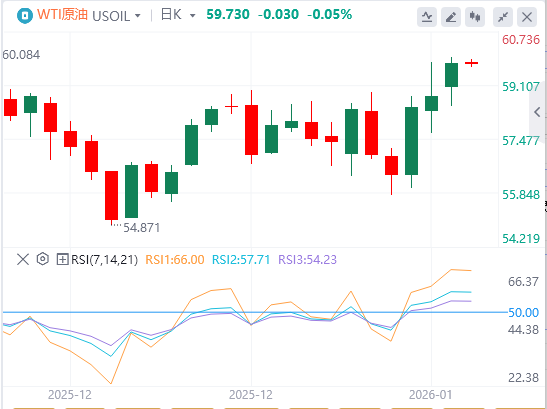Click the WTI crude oil round logo
The width and height of the screenshot is (547, 409).
pos(24,15)
